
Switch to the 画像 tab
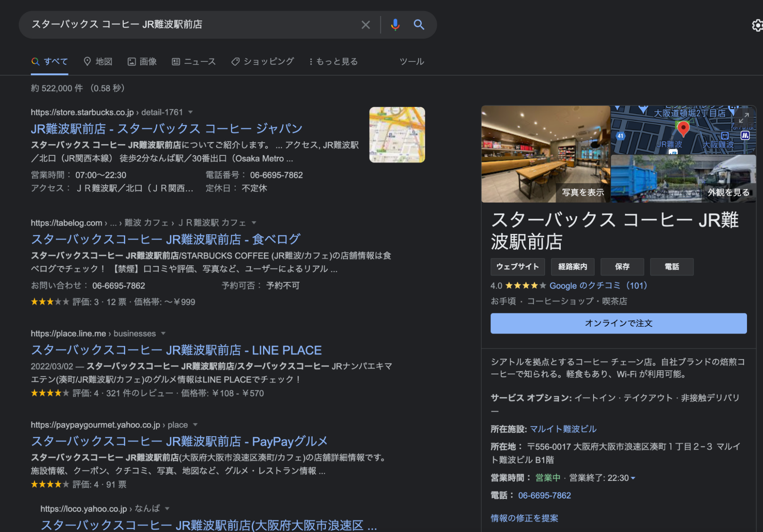point(142,61)
